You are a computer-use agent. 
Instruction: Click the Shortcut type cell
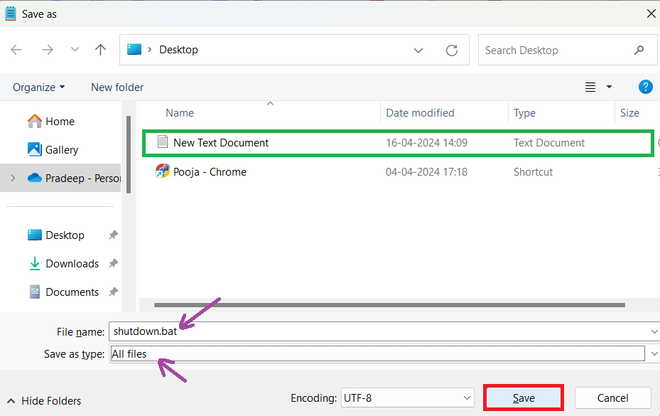click(x=533, y=172)
